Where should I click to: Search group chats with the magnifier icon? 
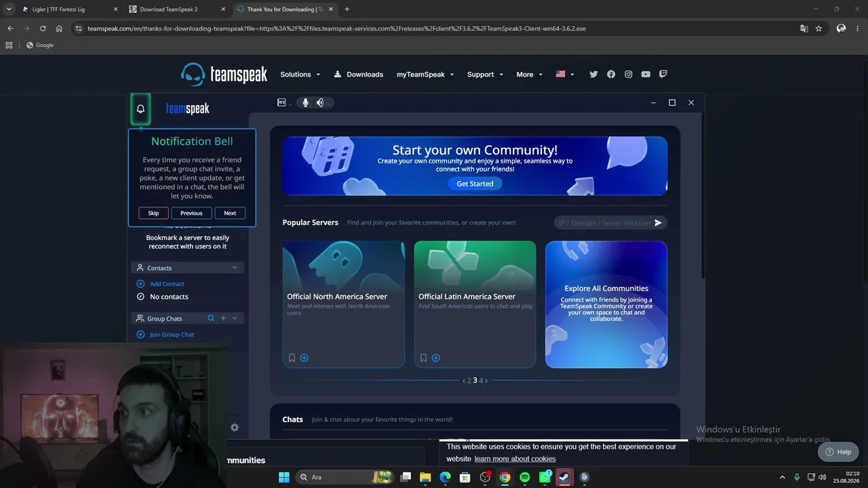pos(211,319)
